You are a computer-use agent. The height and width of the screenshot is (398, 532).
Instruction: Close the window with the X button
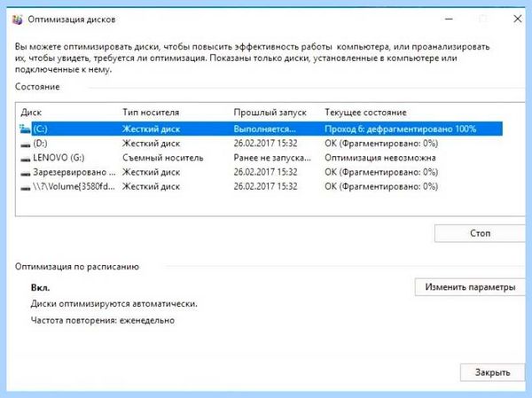pyautogui.click(x=518, y=19)
